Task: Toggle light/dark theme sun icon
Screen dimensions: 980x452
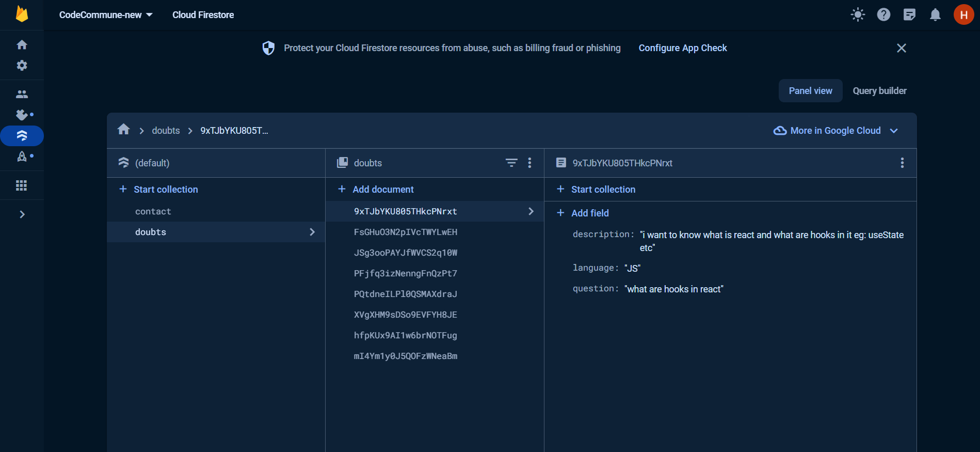Action: [x=858, y=14]
